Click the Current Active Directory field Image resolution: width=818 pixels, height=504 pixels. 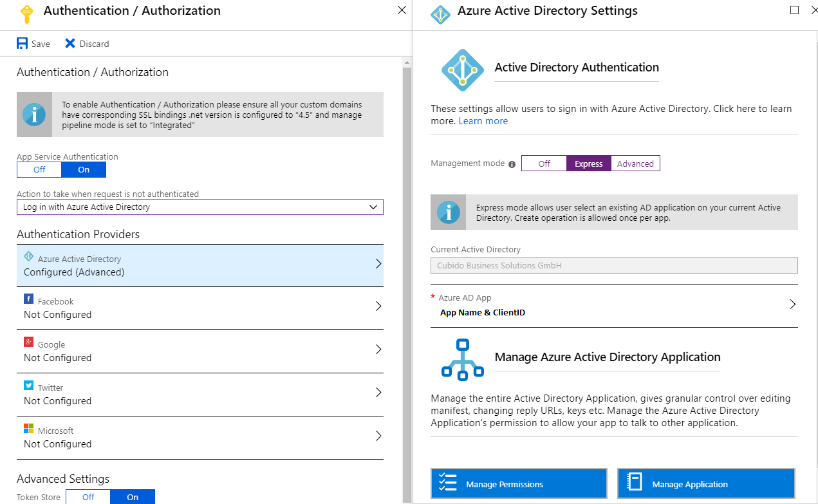[614, 265]
